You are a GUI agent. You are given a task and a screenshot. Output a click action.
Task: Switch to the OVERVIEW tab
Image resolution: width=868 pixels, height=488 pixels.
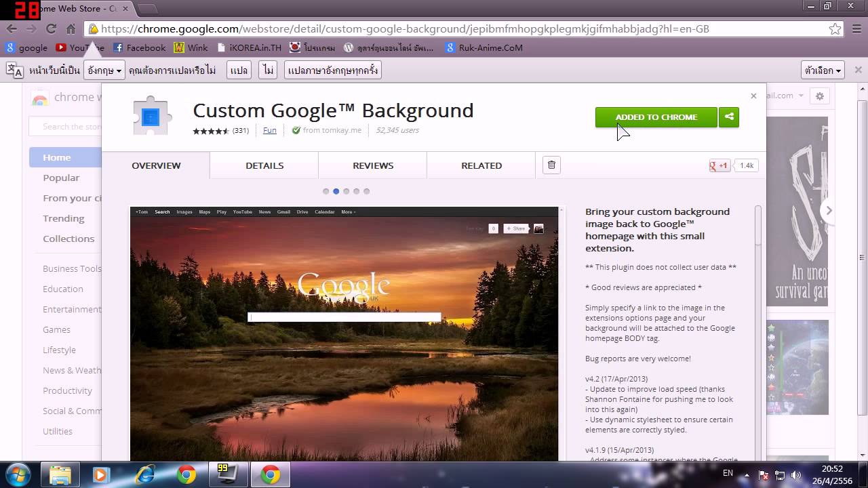tap(156, 165)
